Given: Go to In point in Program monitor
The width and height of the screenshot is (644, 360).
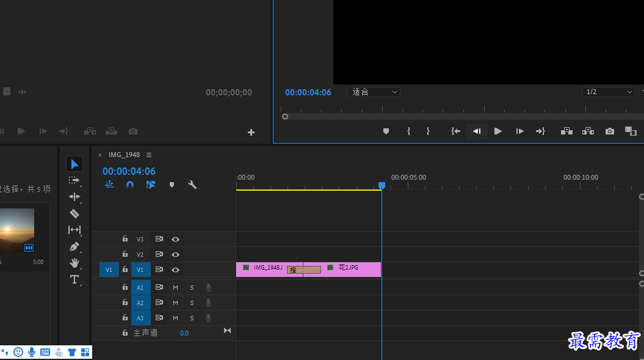Looking at the screenshot, I should (x=455, y=131).
